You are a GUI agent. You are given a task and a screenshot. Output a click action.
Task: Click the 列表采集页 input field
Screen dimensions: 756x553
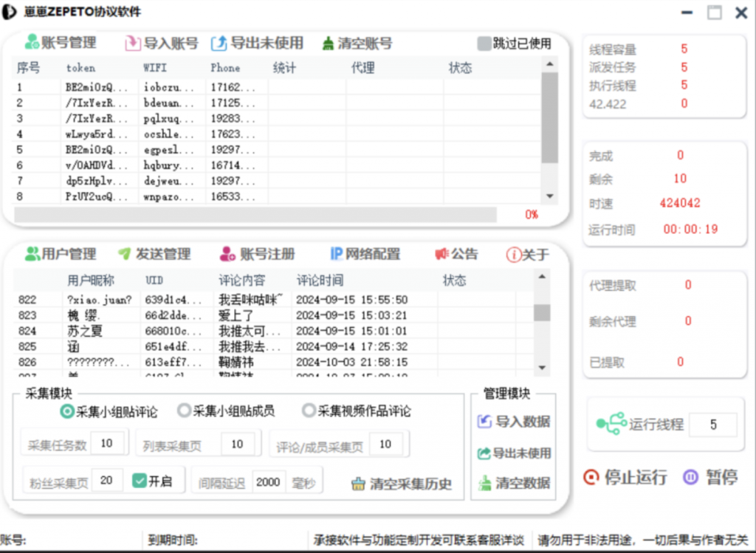coord(237,444)
